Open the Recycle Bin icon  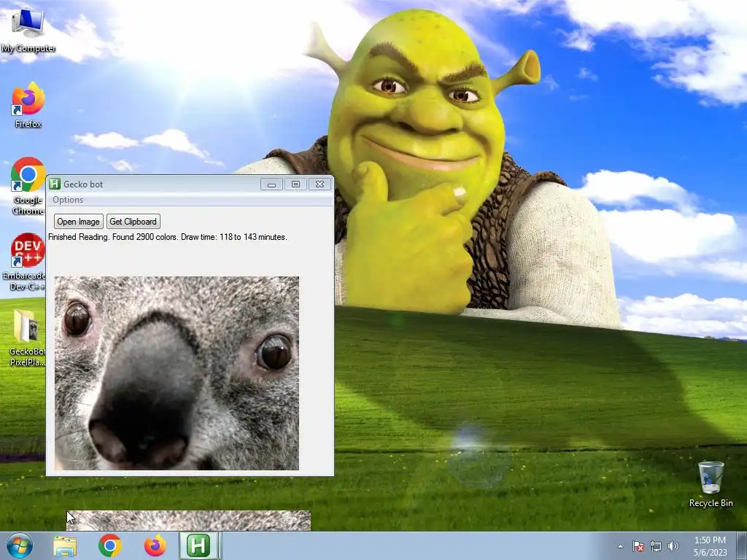(x=711, y=484)
